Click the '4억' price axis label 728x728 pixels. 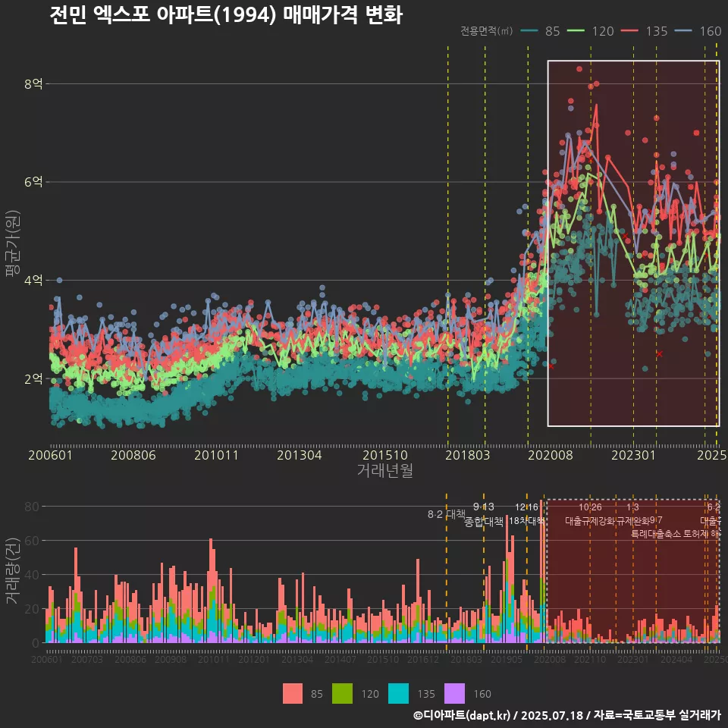pyautogui.click(x=33, y=281)
